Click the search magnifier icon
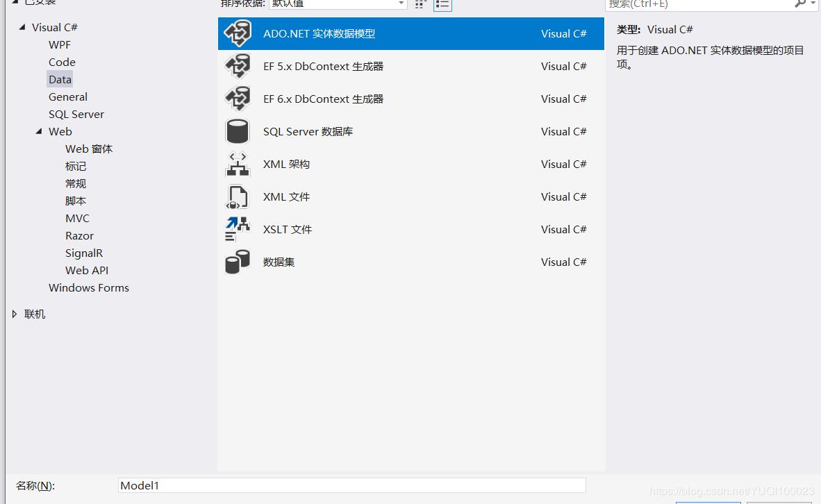 pos(800,3)
